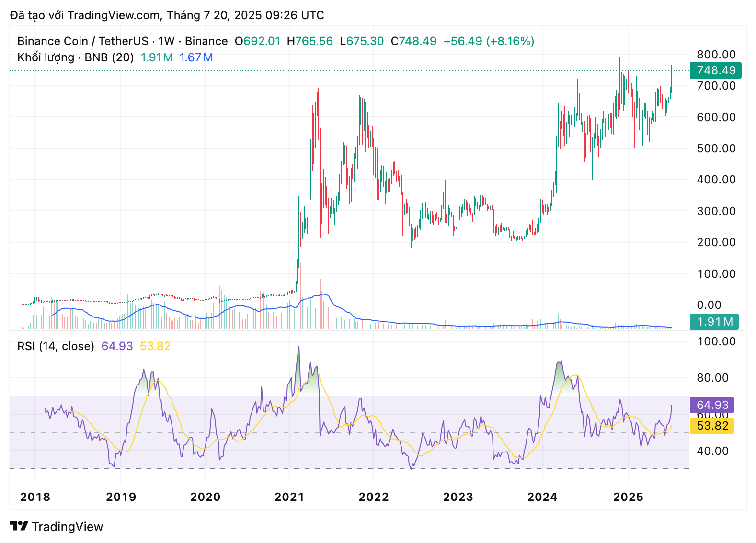756x543 pixels.
Task: Click the change value +56.49 (+8.16%)
Action: [489, 41]
